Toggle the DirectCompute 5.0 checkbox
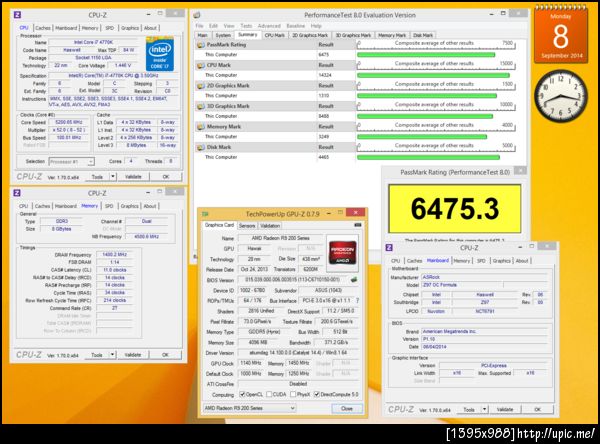Screen dimensions: 600x444 point(316,394)
